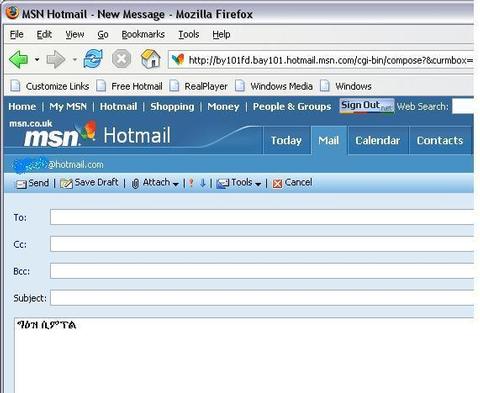This screenshot has width=480, height=393.
Task: Set low priority with blue down arrow
Action: pos(203,183)
